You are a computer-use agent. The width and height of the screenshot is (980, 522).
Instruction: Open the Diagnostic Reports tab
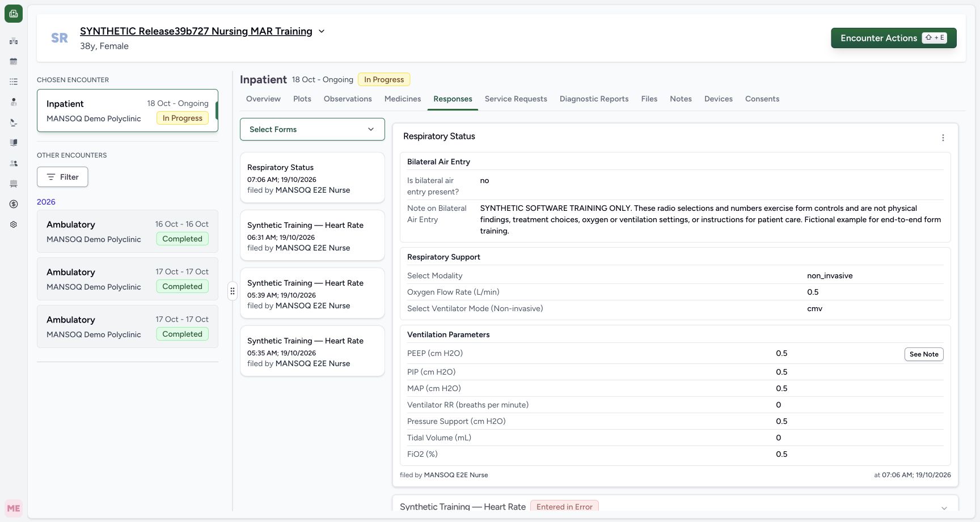594,99
